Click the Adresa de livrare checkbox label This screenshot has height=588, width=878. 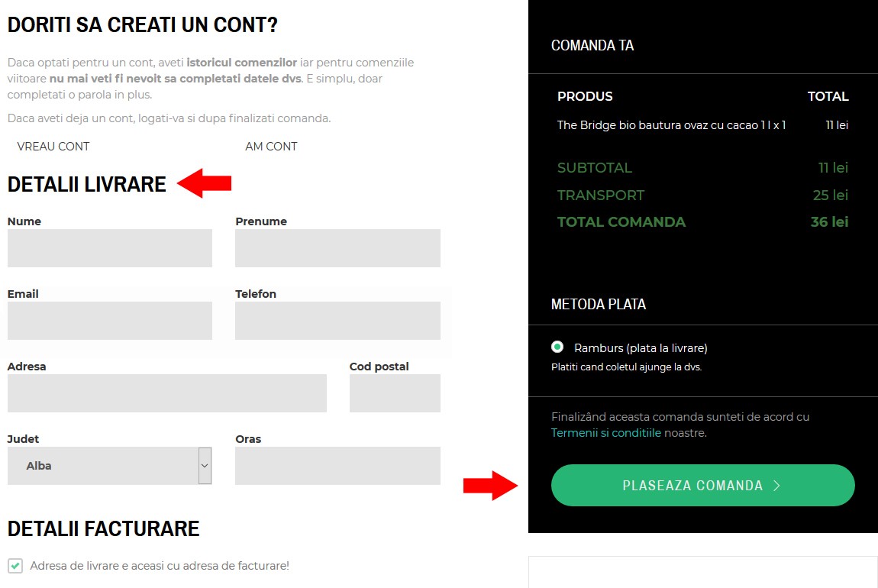pyautogui.click(x=160, y=566)
